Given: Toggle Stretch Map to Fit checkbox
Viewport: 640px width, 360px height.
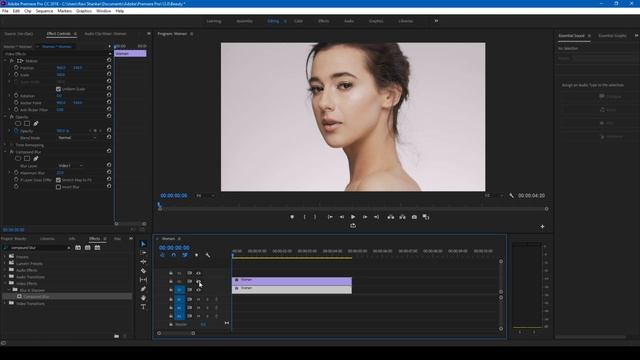Looking at the screenshot, I should [58, 180].
